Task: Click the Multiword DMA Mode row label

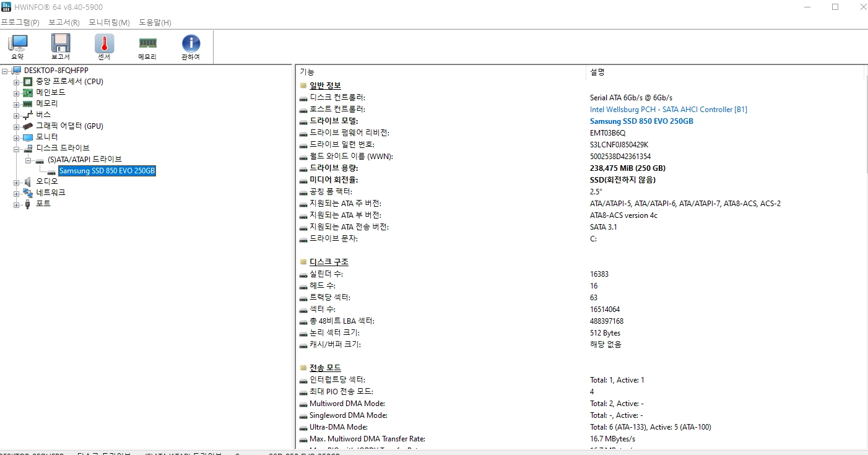Action: coord(347,404)
